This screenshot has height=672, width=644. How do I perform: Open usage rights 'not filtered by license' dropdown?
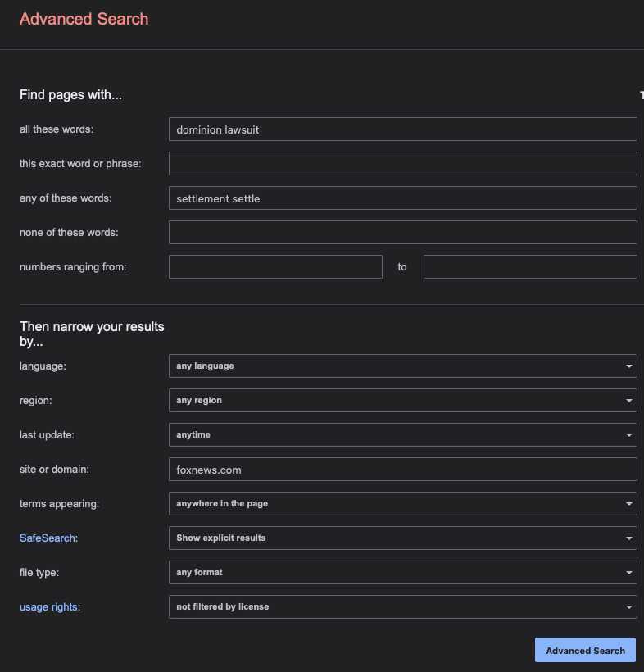coord(403,607)
